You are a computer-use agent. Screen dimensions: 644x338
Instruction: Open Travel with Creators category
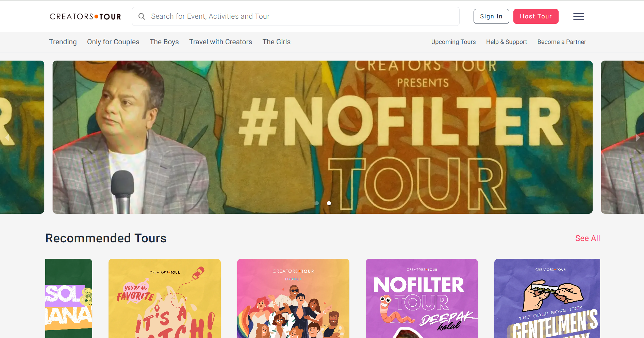tap(220, 42)
